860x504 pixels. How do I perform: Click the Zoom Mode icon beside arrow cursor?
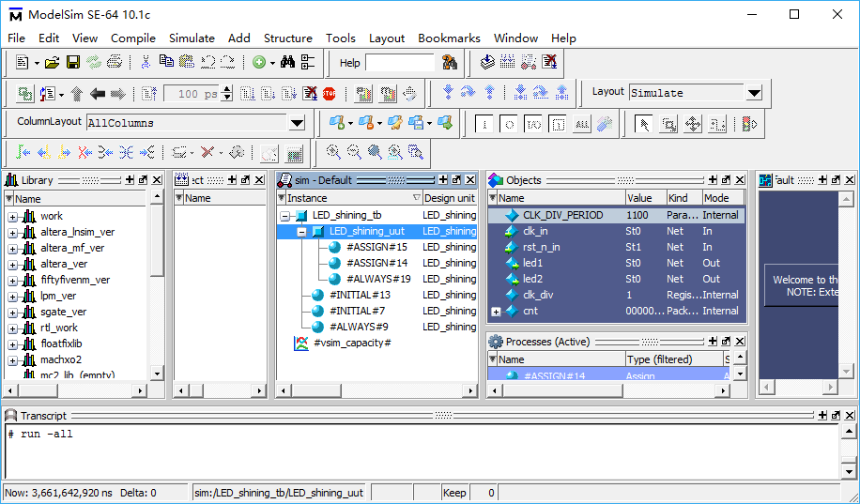668,124
